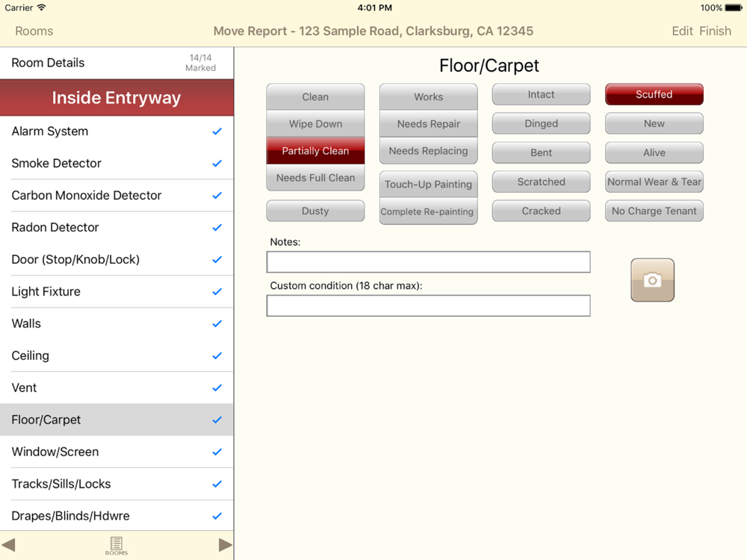
Task: Tap the Inside Entryway room header
Action: (x=117, y=98)
